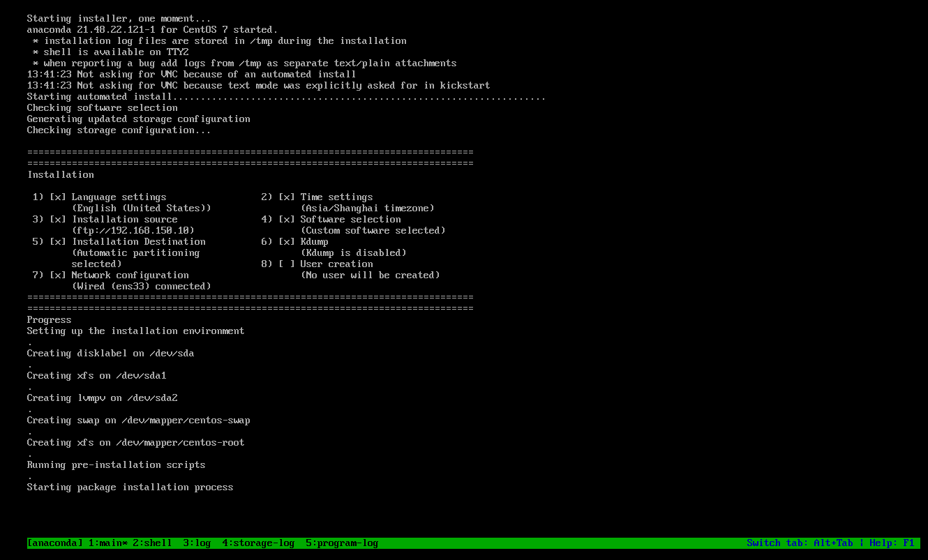This screenshot has width=928, height=560.
Task: Click the "Help: F1" hint
Action: [x=892, y=543]
